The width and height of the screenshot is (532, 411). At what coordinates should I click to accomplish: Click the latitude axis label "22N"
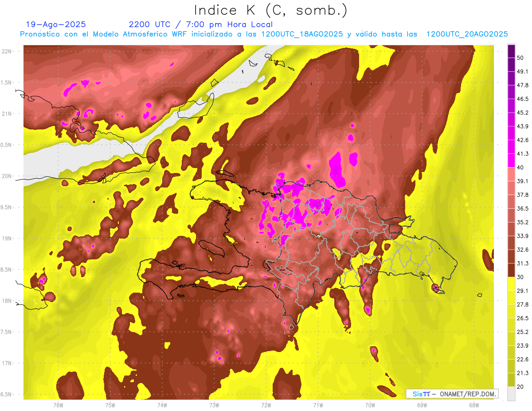(7, 51)
